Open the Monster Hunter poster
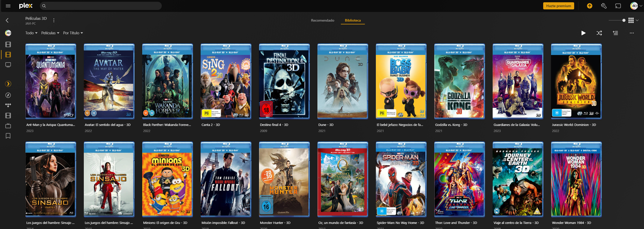644x229 pixels. (x=284, y=179)
